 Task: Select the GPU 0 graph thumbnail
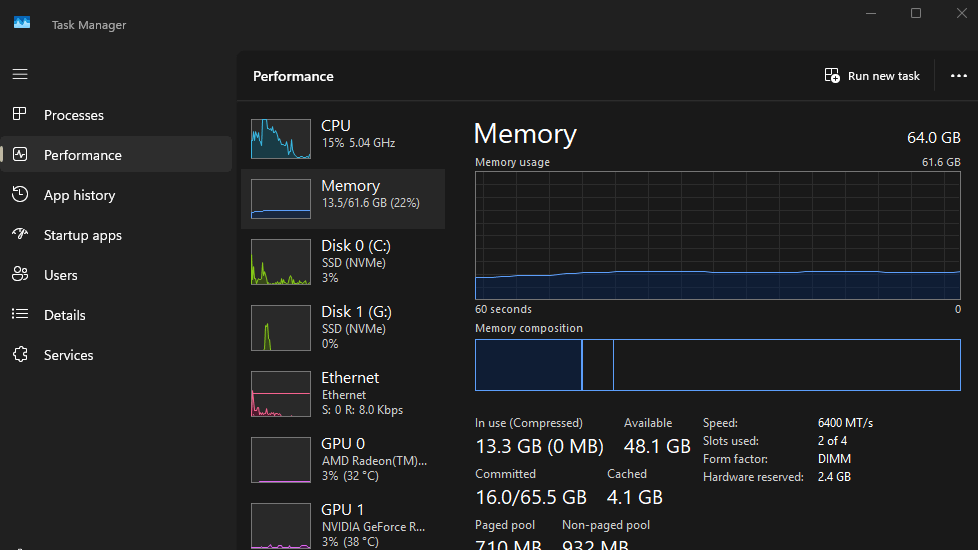[x=281, y=460]
